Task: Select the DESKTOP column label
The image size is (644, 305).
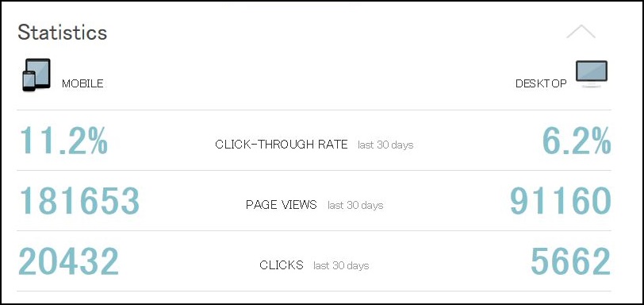Action: 541,83
